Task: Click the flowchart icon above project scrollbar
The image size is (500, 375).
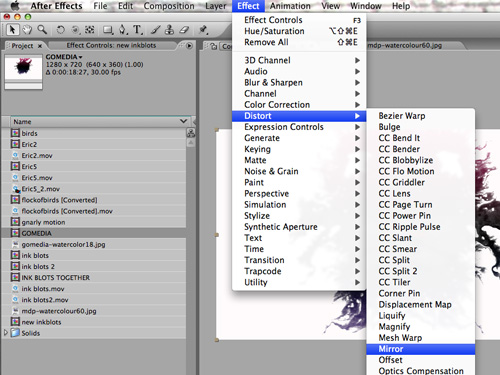Action: click(191, 133)
